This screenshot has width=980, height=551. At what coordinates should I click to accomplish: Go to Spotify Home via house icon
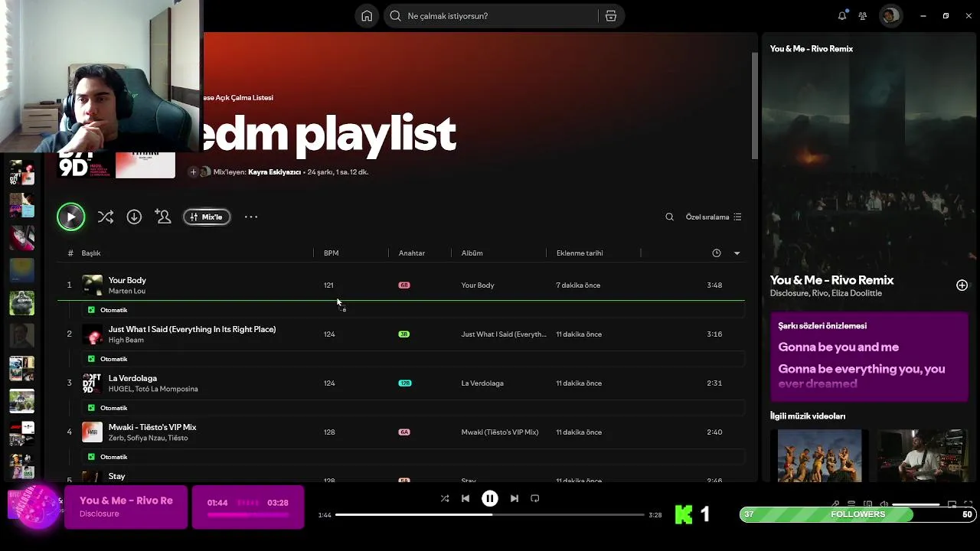(367, 16)
